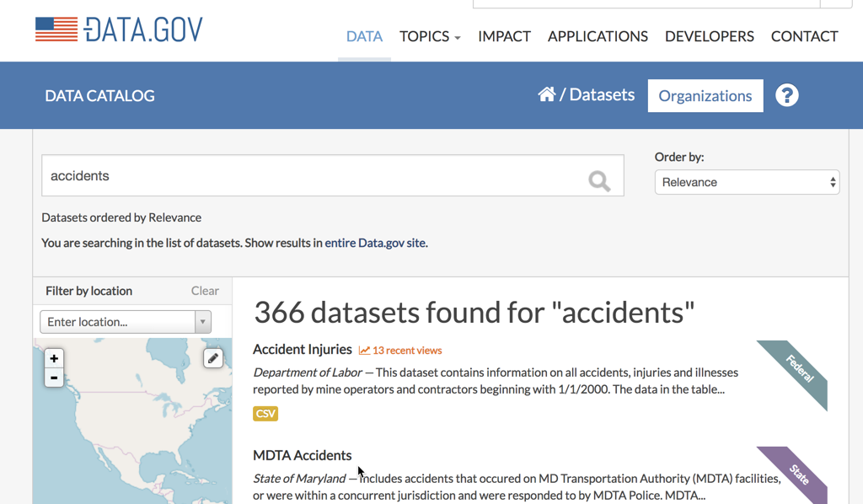Click the magnifying glass search icon
The image size is (863, 504).
tap(599, 180)
